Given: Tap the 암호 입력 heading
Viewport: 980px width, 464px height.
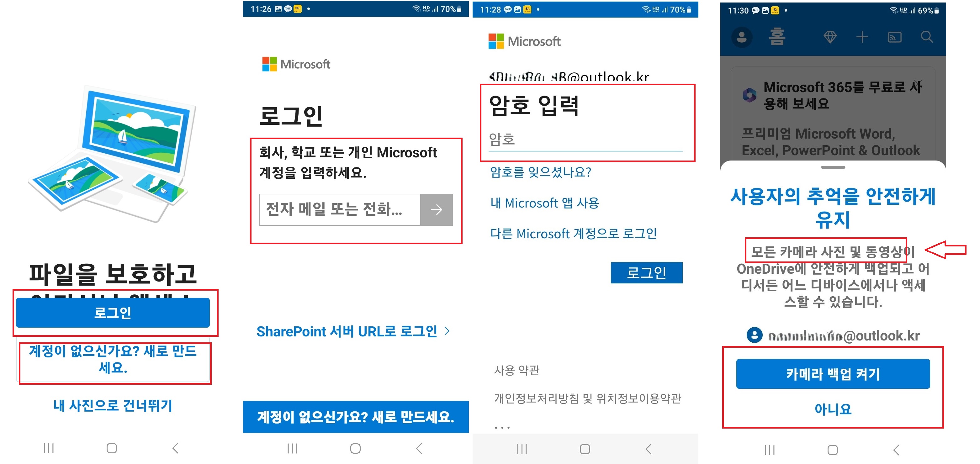Looking at the screenshot, I should pos(534,105).
